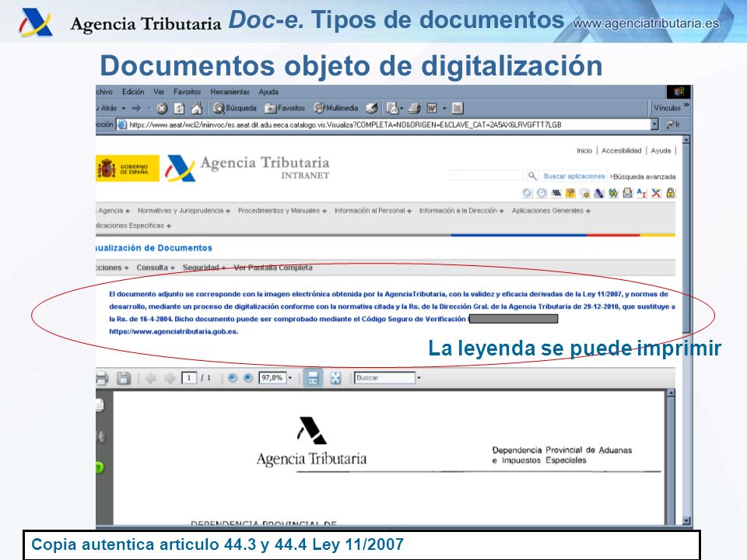Click the red-blue X icon in icon row
747x560 pixels.
tap(657, 193)
